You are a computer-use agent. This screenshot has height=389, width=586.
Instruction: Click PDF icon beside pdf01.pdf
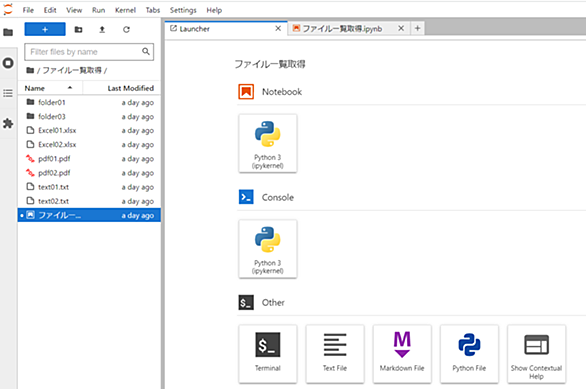[x=30, y=159]
